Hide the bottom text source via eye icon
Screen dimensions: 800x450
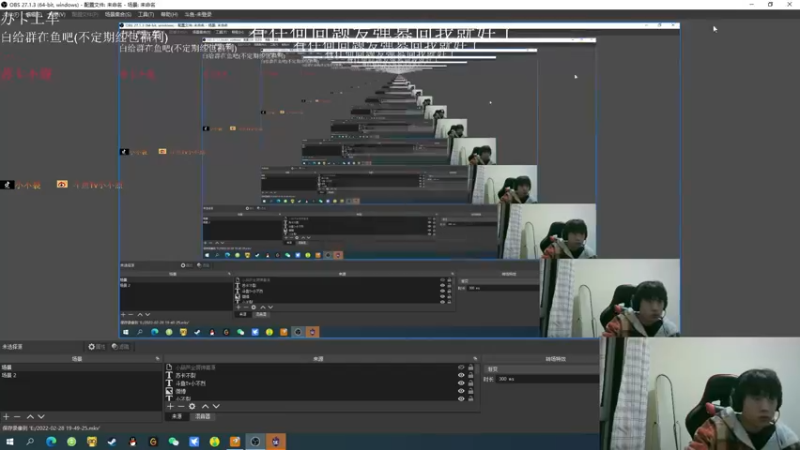pyautogui.click(x=461, y=398)
